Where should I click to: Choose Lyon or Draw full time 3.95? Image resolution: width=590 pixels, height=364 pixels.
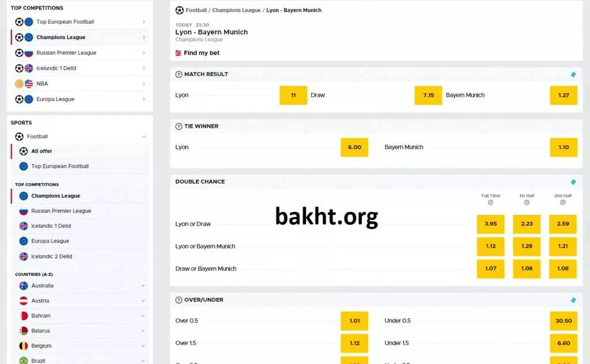(x=490, y=224)
